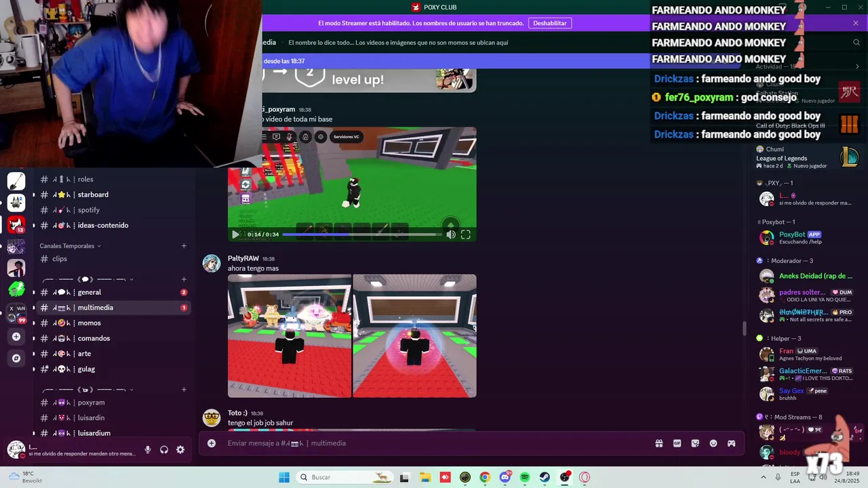This screenshot has width=868, height=488.
Task: Open Spotify from the taskbar
Action: click(x=525, y=477)
